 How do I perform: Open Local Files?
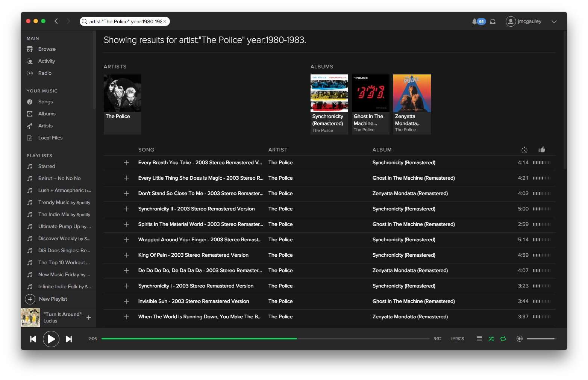click(x=50, y=138)
